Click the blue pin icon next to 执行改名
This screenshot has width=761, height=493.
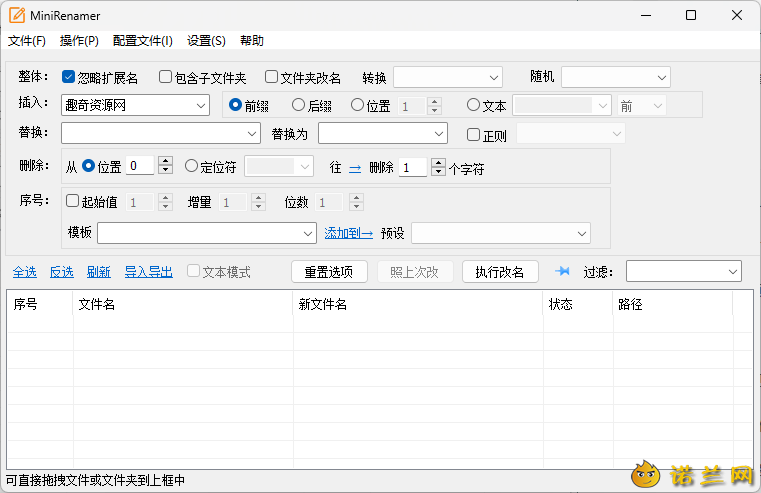pyautogui.click(x=562, y=271)
